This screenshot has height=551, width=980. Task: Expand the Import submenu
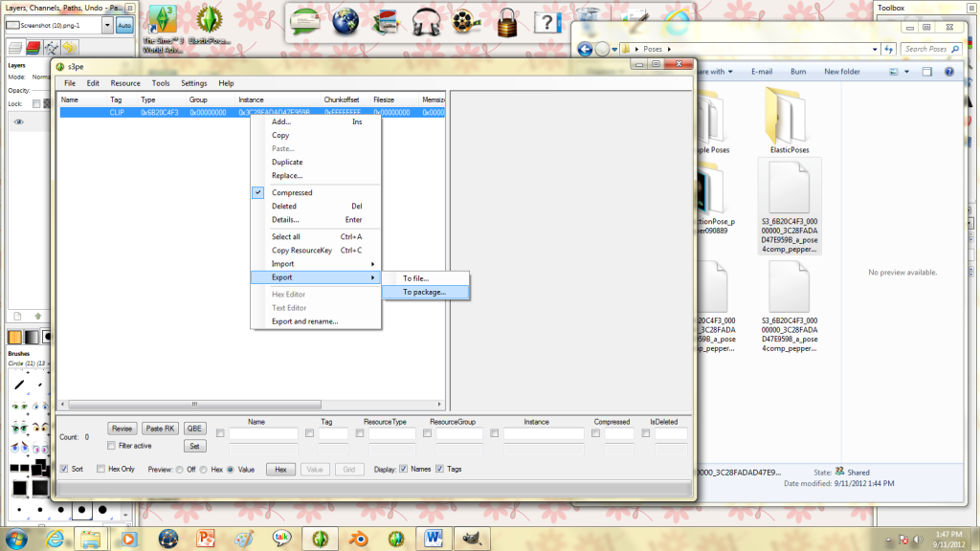point(316,264)
